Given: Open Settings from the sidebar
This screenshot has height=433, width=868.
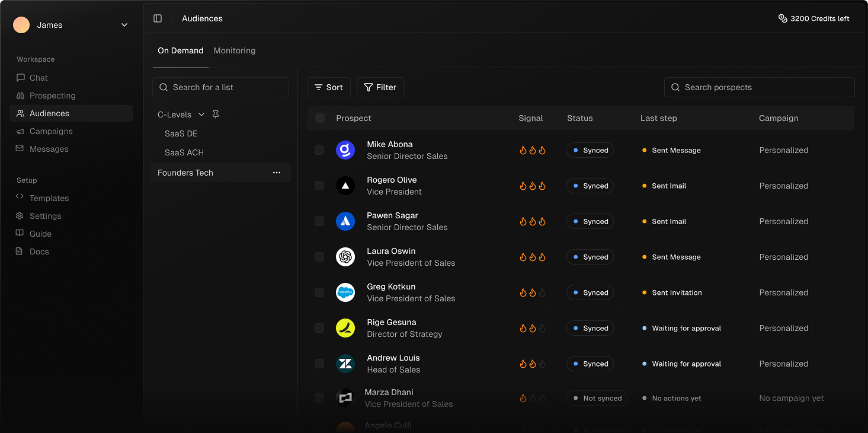Looking at the screenshot, I should (x=45, y=216).
